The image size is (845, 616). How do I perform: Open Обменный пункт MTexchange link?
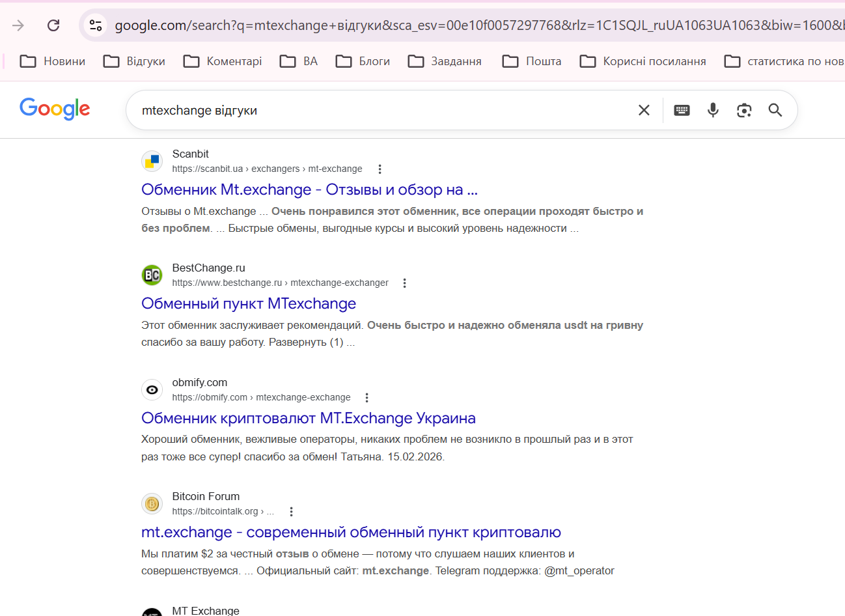pos(249,303)
